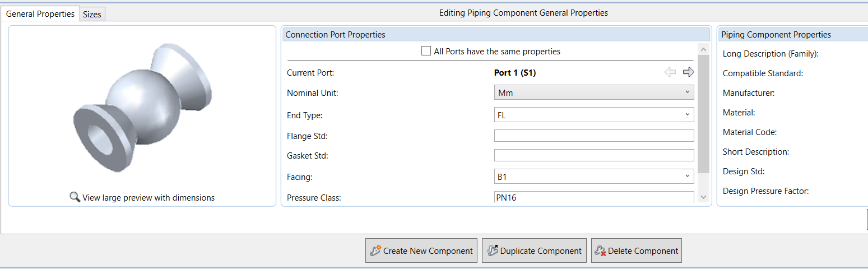Open the Nominal Unit dropdown
The image size is (868, 269).
click(593, 92)
